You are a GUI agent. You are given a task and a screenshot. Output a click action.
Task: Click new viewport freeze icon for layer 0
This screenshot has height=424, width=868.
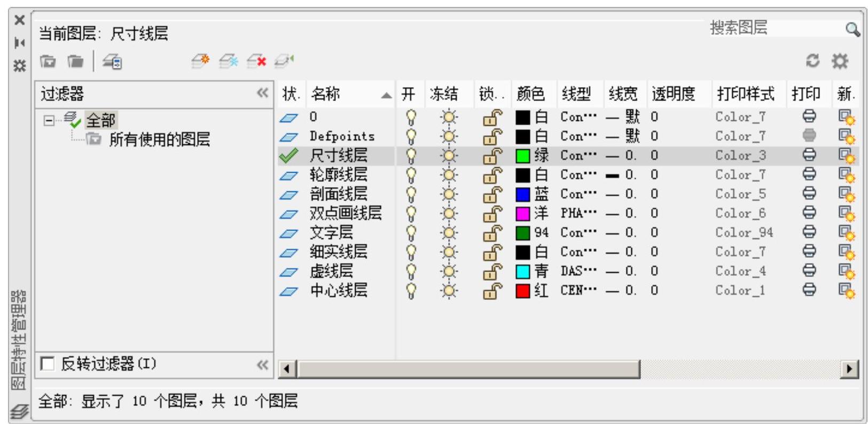click(x=847, y=117)
